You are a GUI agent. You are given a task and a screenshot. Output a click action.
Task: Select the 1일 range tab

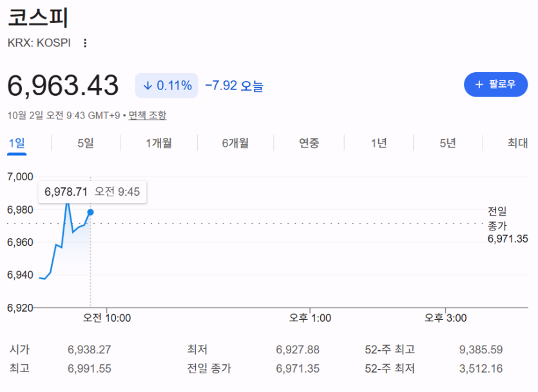(x=17, y=143)
